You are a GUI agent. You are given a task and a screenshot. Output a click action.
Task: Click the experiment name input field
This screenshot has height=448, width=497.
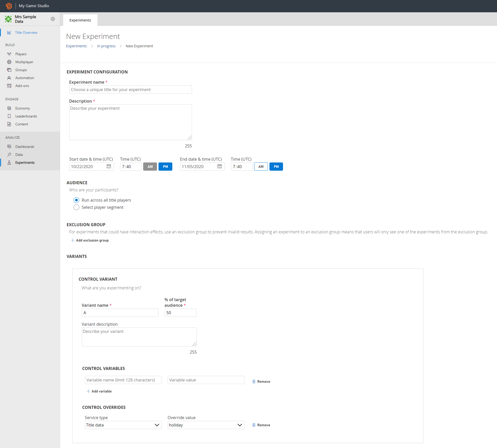[x=131, y=90]
